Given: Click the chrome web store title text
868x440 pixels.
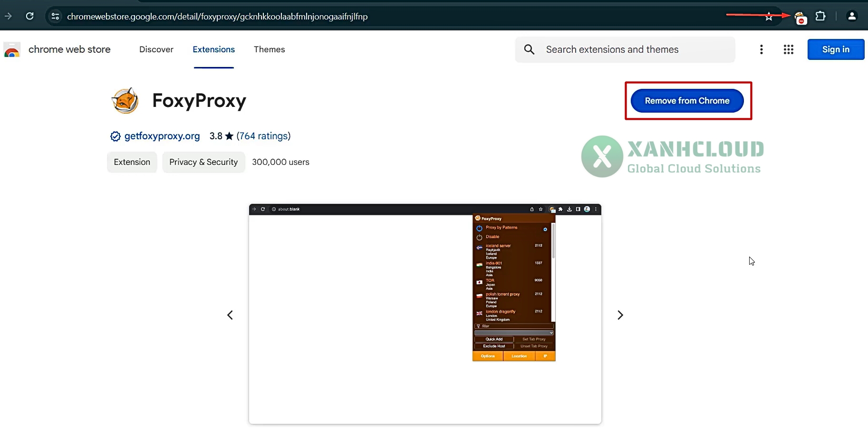Looking at the screenshot, I should 69,49.
